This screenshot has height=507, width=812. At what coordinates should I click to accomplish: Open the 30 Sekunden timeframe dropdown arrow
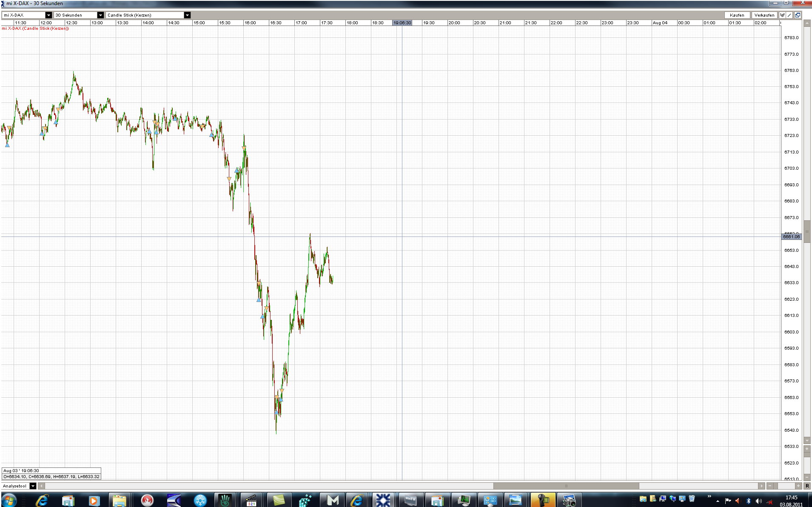point(100,15)
